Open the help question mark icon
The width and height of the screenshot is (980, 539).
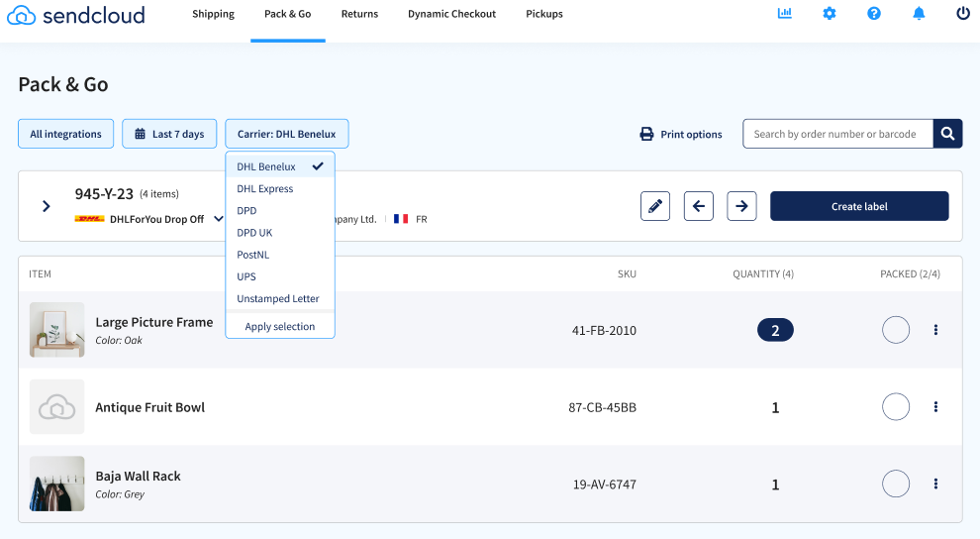tap(874, 13)
